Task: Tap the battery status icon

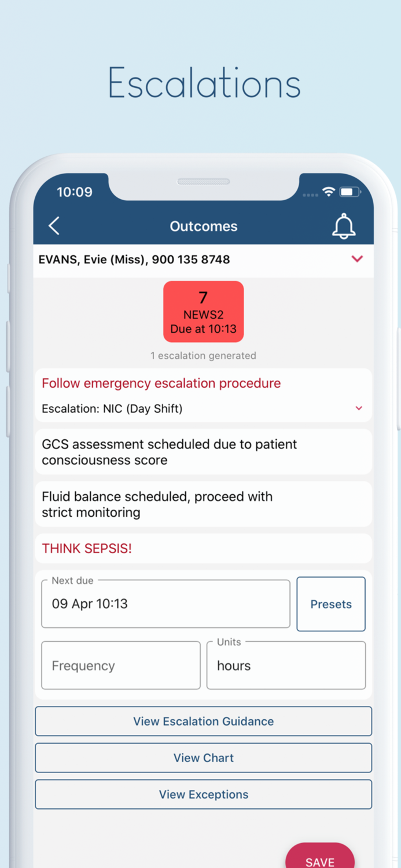Action: (x=350, y=192)
